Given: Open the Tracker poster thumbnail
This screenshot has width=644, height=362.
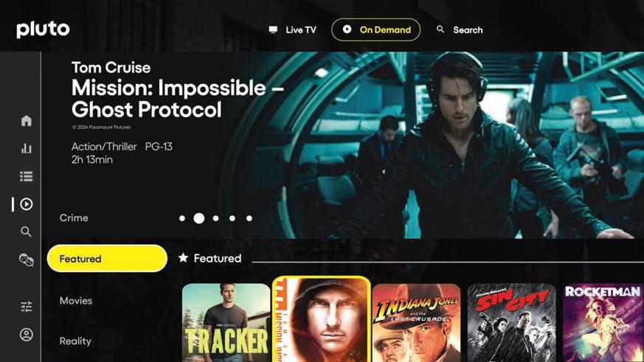Looking at the screenshot, I should tap(226, 323).
